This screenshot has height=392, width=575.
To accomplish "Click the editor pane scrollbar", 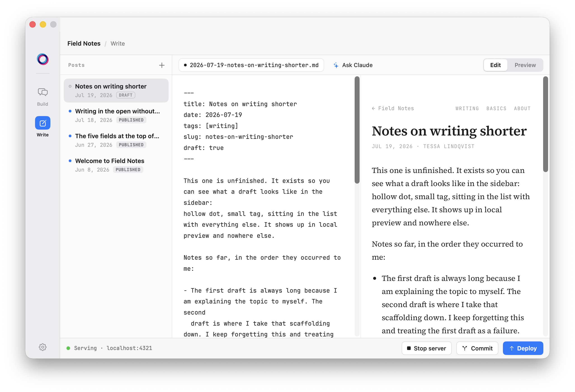I will tap(357, 130).
